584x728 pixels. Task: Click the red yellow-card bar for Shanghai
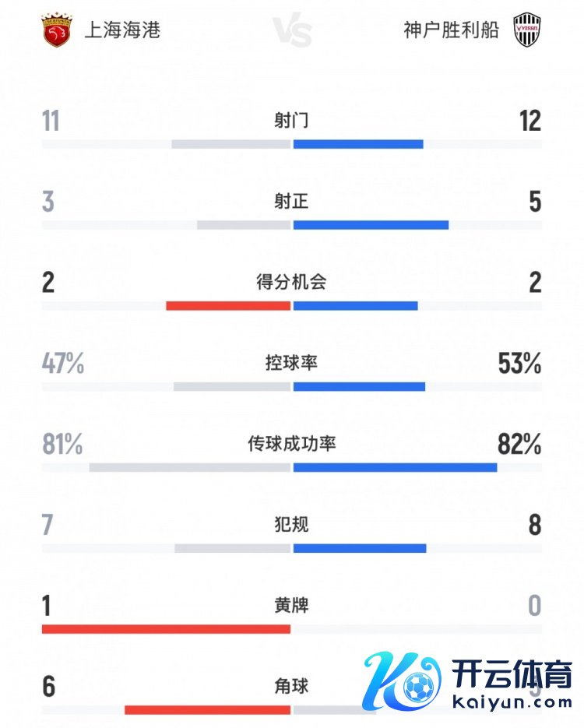pyautogui.click(x=166, y=629)
